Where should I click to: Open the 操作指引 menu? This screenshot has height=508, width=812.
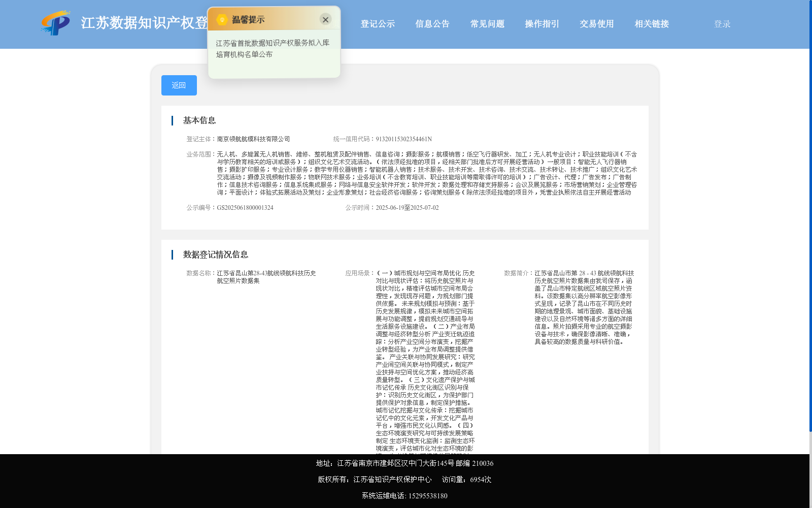click(542, 24)
